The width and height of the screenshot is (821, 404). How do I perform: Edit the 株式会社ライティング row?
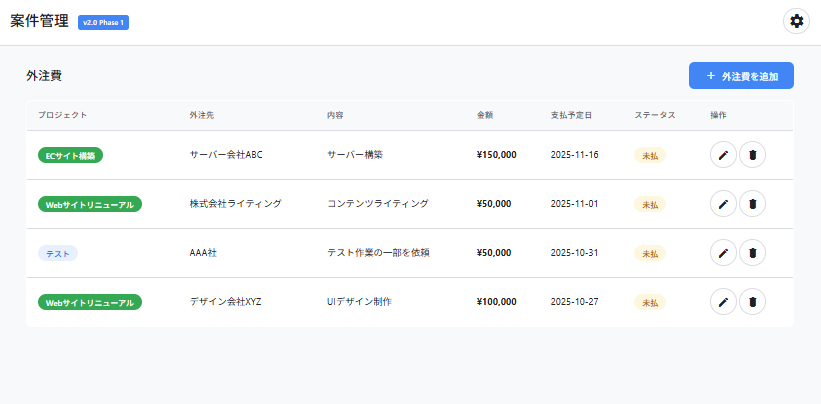pos(723,204)
